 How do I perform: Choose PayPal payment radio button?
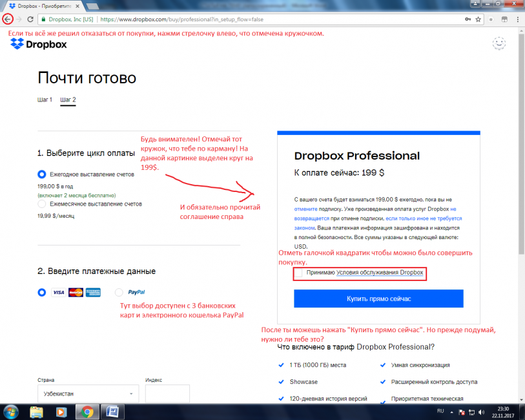(119, 293)
